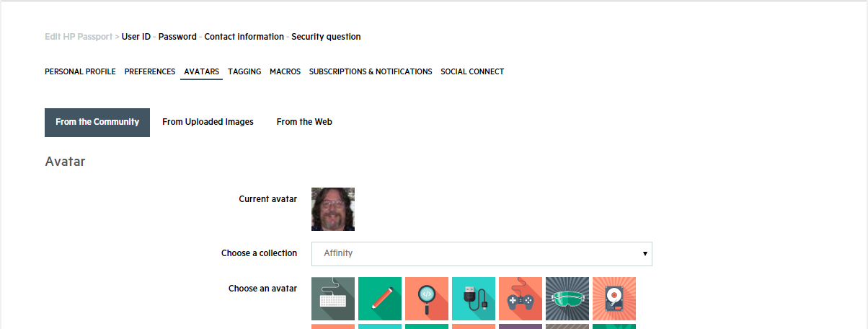Open the Affinity collection dropdown
Screen dimensions: 868x329
tap(482, 253)
